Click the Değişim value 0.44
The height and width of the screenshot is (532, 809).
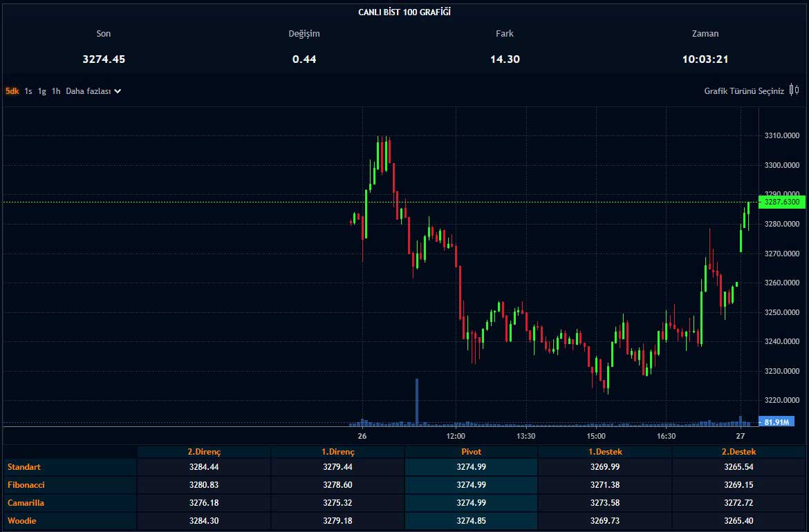pyautogui.click(x=304, y=59)
